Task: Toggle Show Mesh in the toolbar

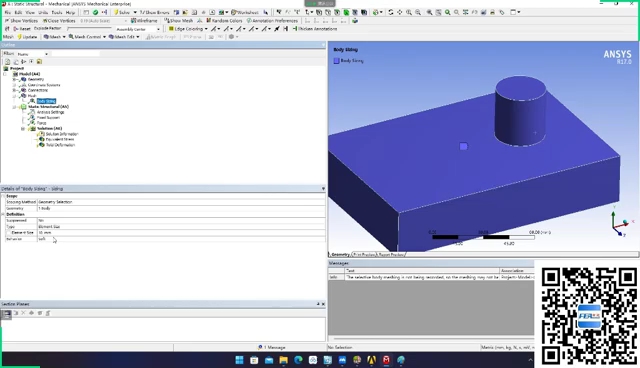Action: point(178,20)
